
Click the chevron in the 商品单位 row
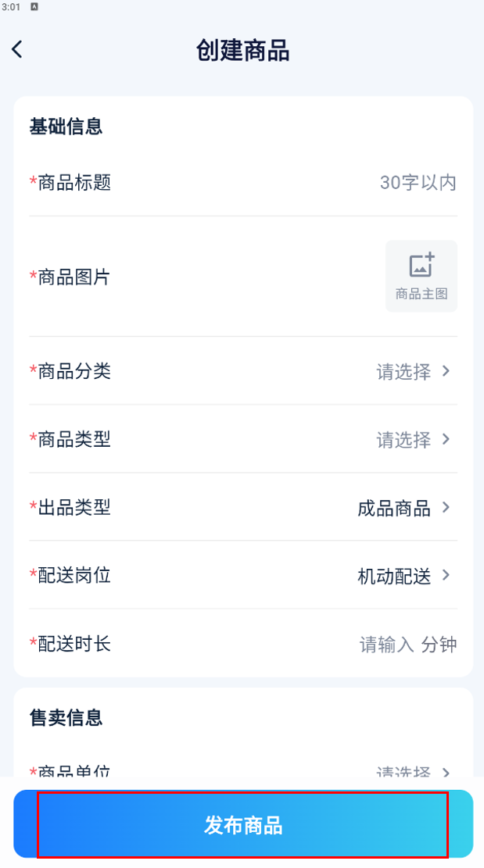pyautogui.click(x=446, y=771)
